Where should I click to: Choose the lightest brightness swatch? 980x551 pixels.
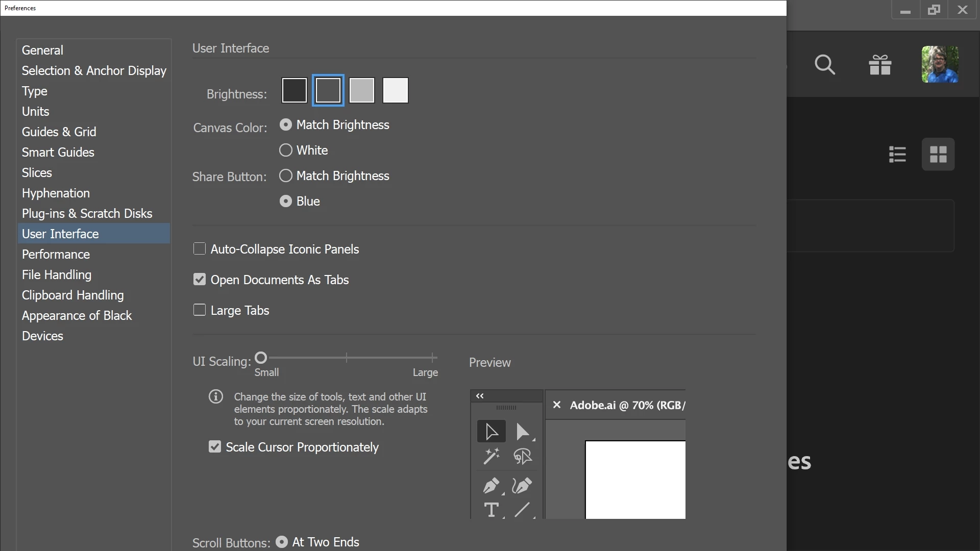[396, 90]
